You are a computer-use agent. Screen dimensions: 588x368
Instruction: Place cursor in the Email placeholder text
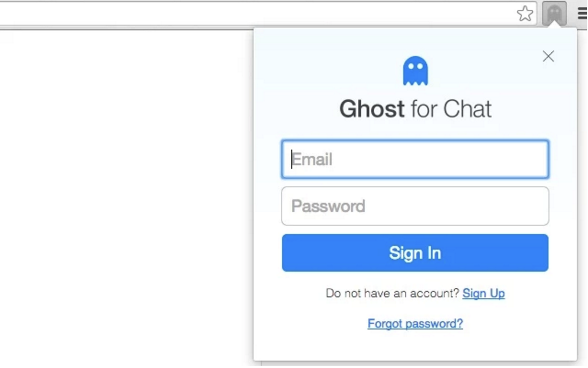312,160
